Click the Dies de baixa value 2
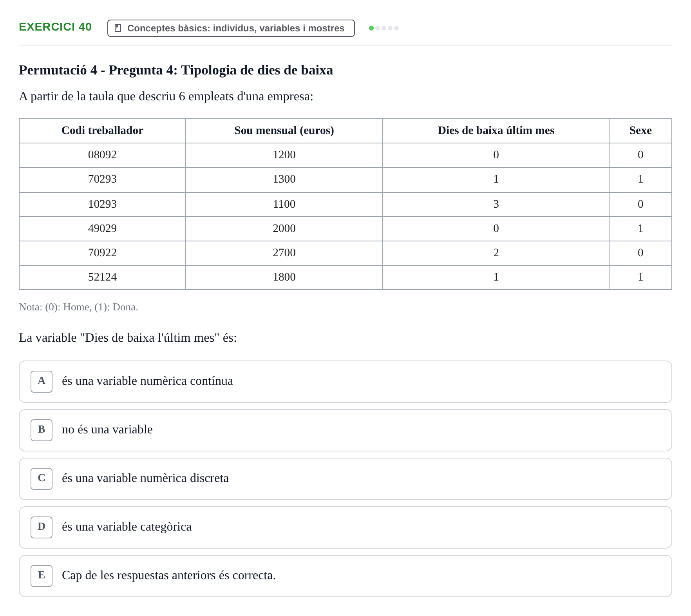Screen dimensions: 691x616 click(x=496, y=253)
